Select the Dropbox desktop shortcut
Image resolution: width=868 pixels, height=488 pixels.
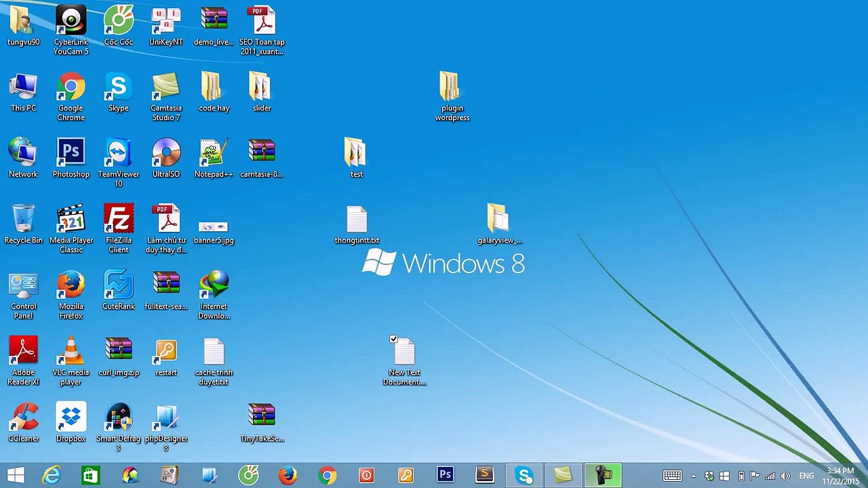tap(71, 423)
